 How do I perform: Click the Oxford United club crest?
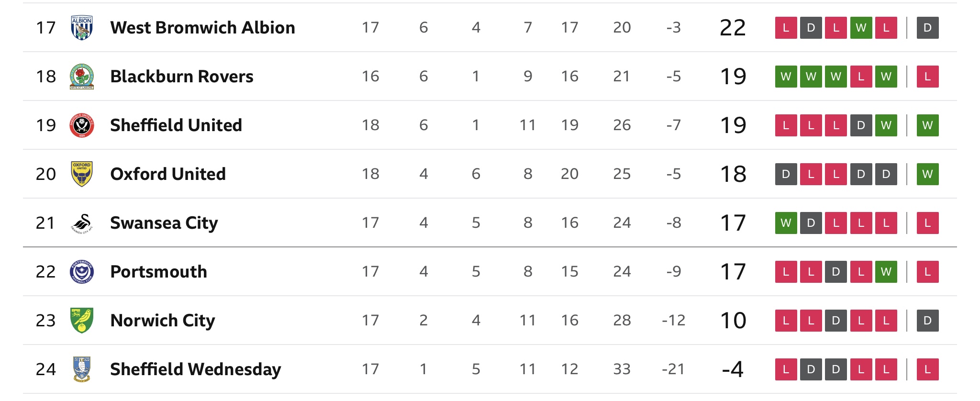coord(82,174)
